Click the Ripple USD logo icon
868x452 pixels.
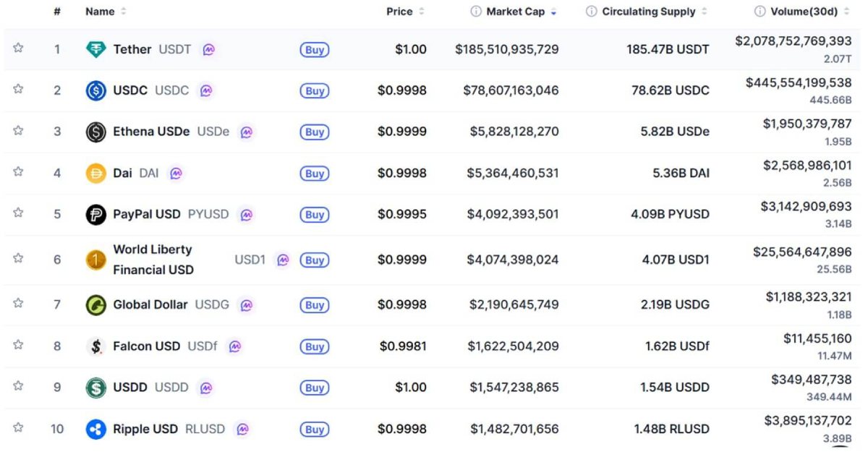click(95, 430)
